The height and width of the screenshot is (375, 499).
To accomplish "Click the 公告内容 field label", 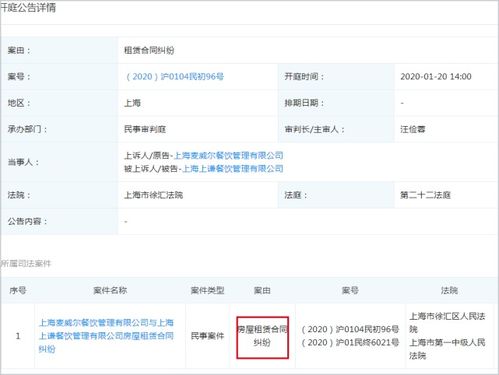I will (27, 221).
